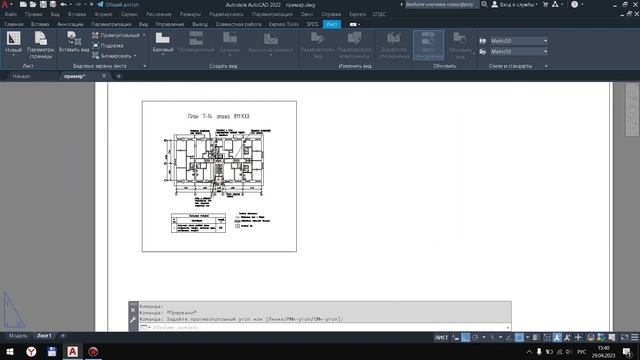Image resolution: width=640 pixels, height=360 pixels.
Task: Click the Подрезка clip viewport button
Action: (108, 46)
